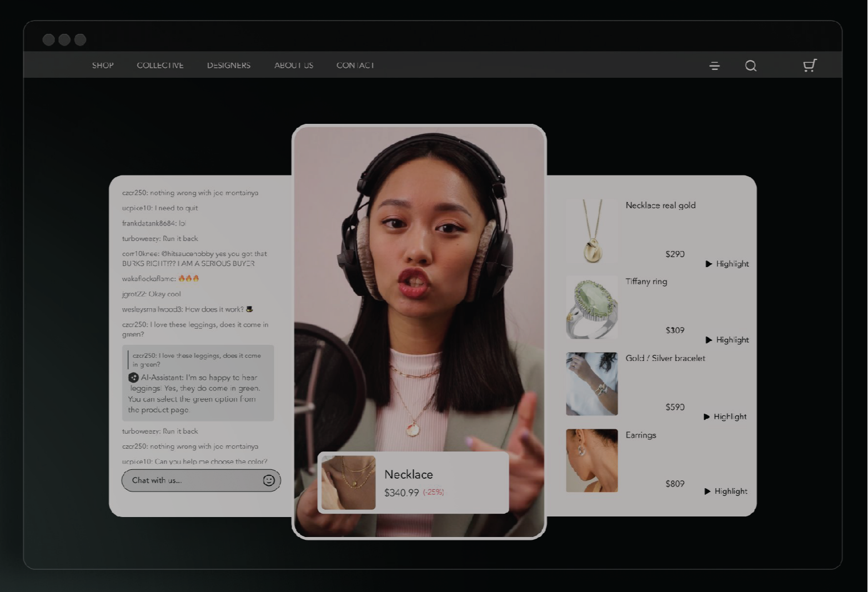Open the featured Necklace $340.99 card
The image size is (868, 592).
pos(413,483)
